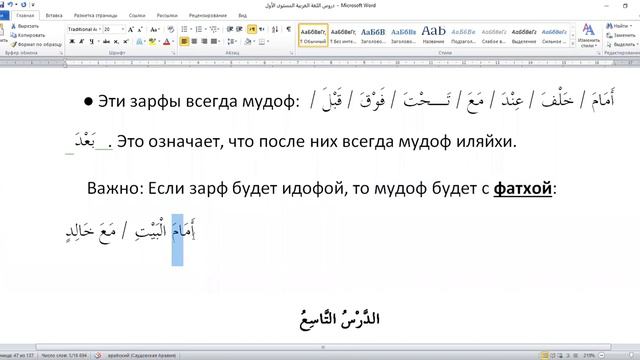Apply the Выделение style
This screenshot has height=360, width=640.
[x=524, y=35]
